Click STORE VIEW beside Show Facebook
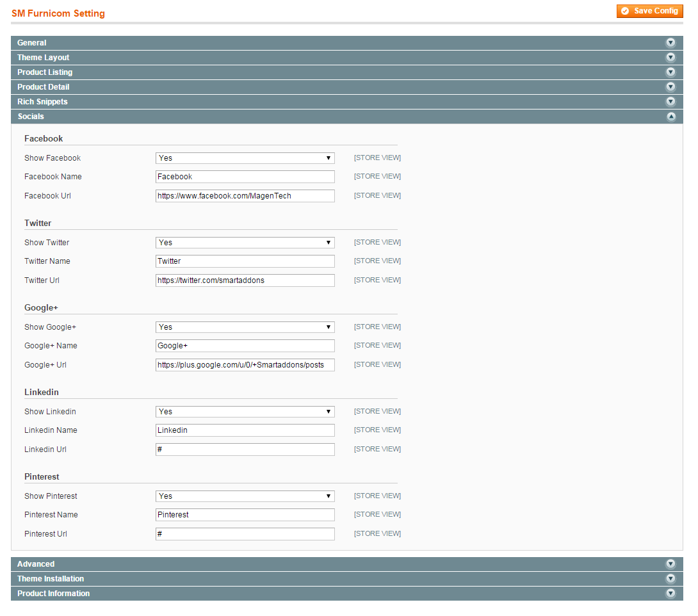 click(377, 158)
